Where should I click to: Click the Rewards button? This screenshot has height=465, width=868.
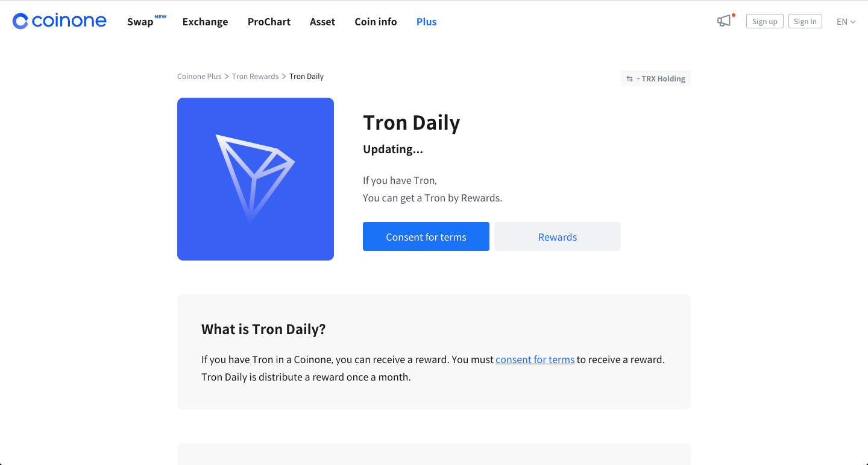(558, 236)
